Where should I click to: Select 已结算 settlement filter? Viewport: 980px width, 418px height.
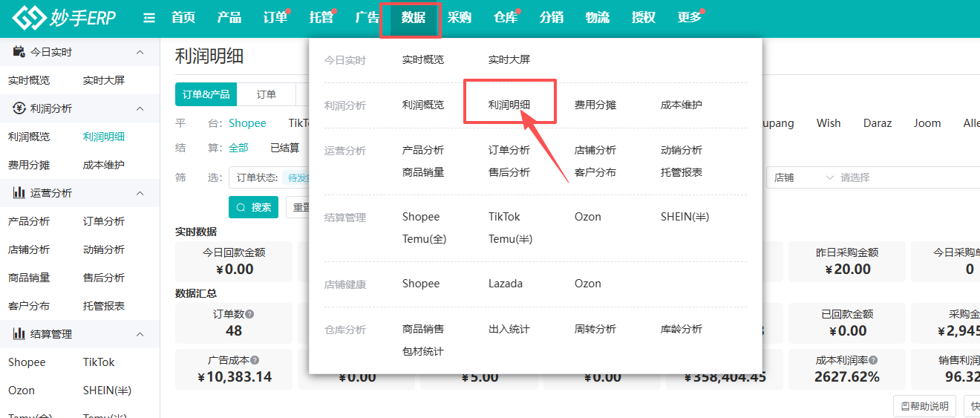[x=285, y=148]
